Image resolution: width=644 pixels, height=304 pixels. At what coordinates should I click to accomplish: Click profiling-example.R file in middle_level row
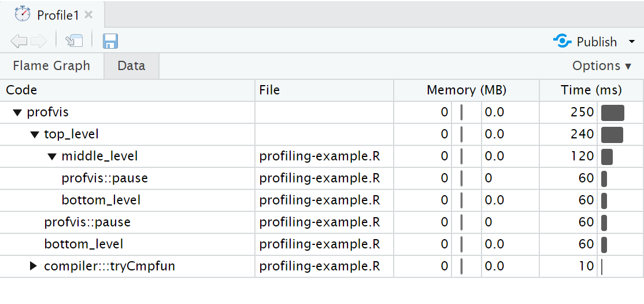[x=320, y=156]
